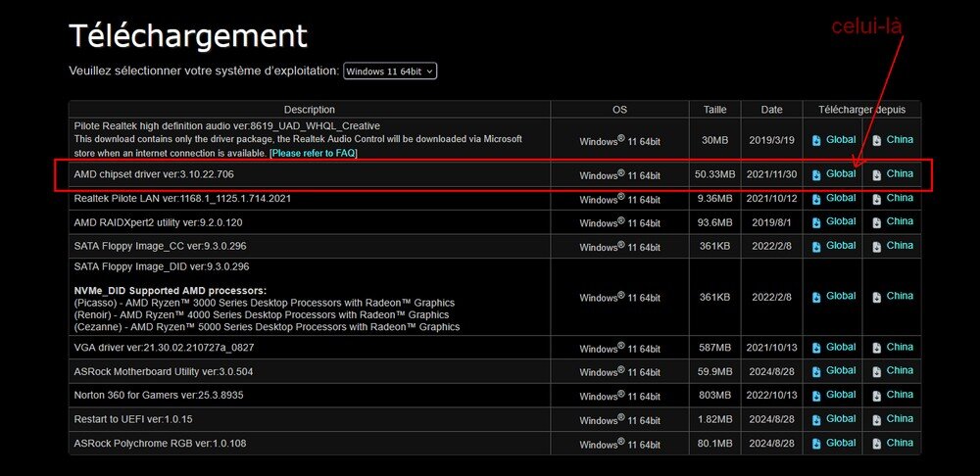The width and height of the screenshot is (980, 476).
Task: Click the Global download icon for AMD chipset driver
Action: (817, 174)
